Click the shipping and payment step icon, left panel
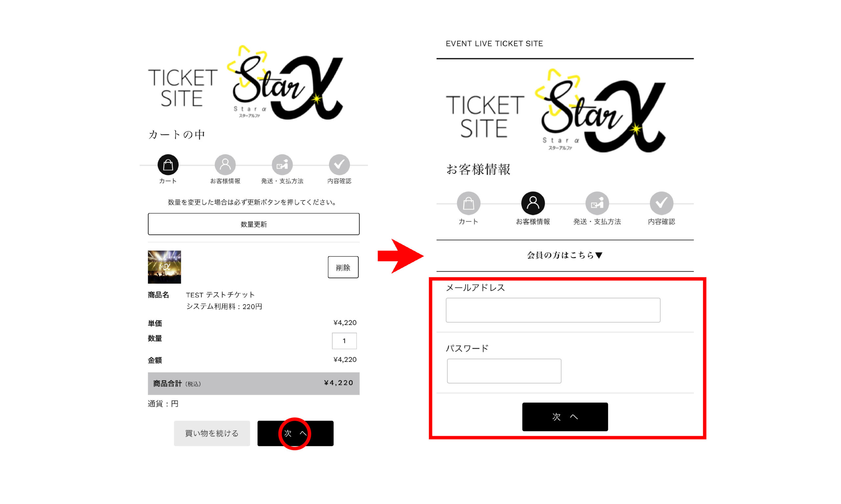The width and height of the screenshot is (841, 504). tap(282, 165)
